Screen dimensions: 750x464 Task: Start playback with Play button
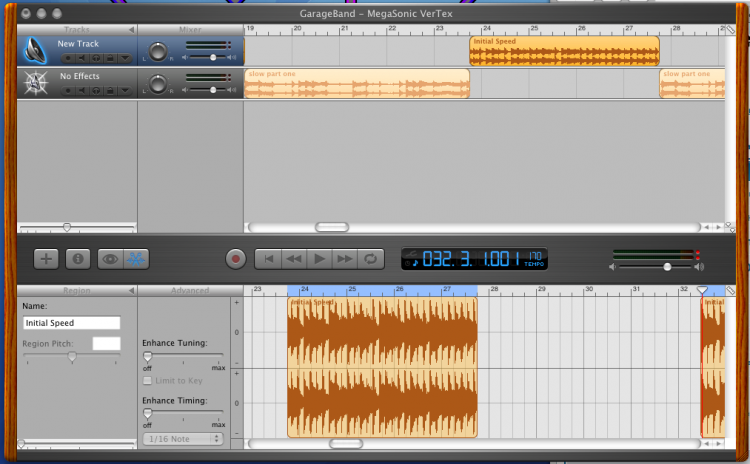click(320, 259)
